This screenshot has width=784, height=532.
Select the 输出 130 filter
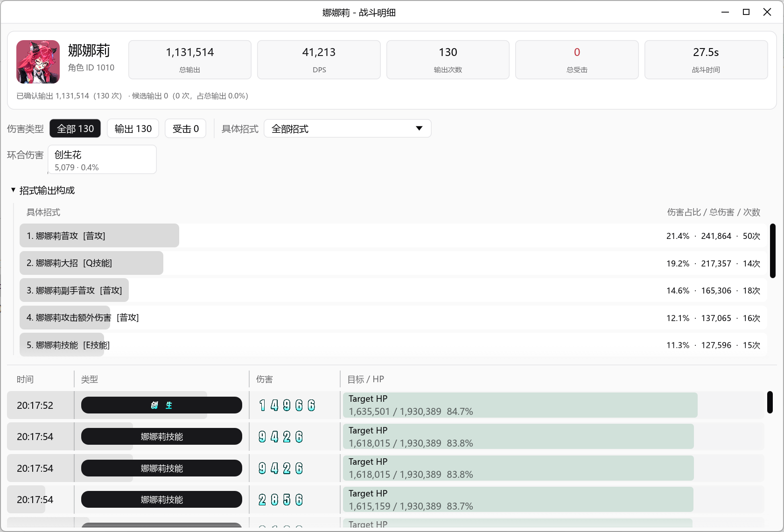click(x=133, y=128)
